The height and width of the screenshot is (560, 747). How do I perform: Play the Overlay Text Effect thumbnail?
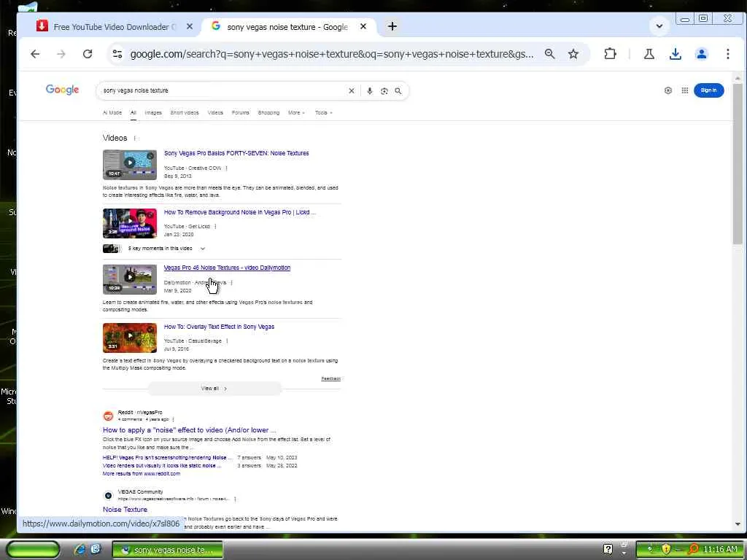coord(130,338)
